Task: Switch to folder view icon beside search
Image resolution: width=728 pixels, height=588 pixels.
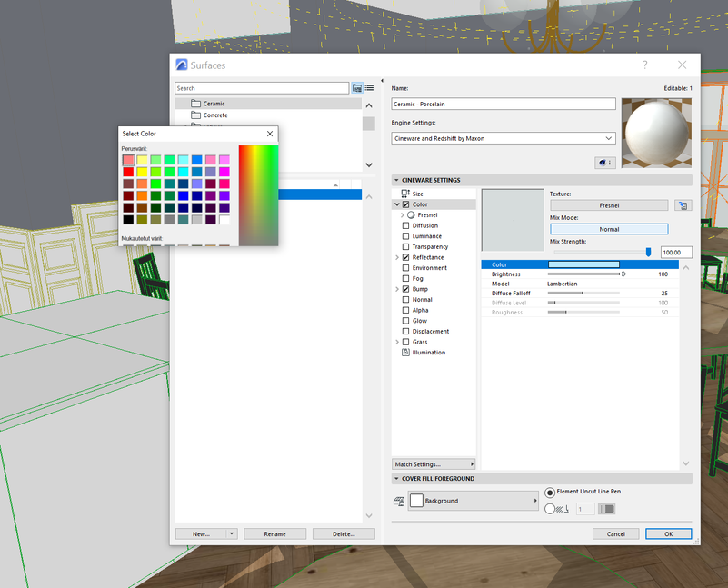Action: [x=357, y=88]
